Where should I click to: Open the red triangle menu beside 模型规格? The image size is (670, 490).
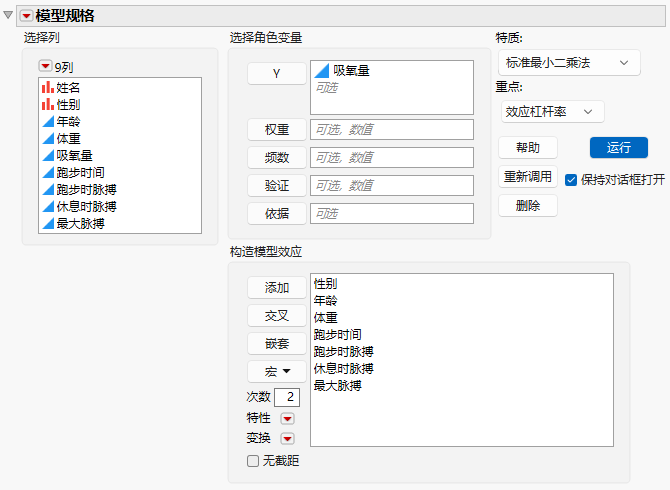point(26,16)
